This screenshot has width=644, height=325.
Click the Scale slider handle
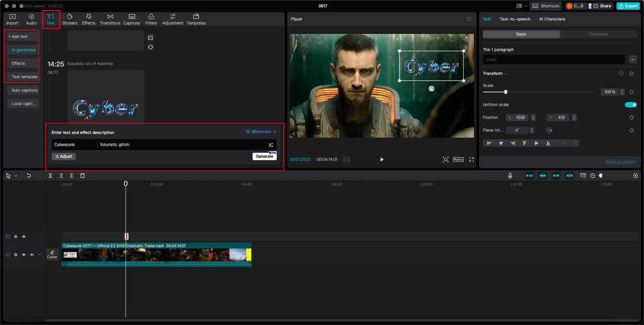pos(506,92)
